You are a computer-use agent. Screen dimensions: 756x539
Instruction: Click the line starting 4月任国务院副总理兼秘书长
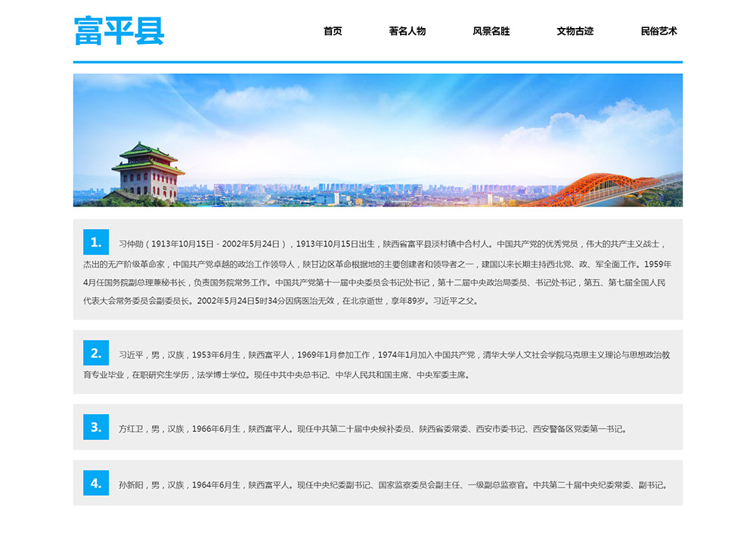point(374,283)
